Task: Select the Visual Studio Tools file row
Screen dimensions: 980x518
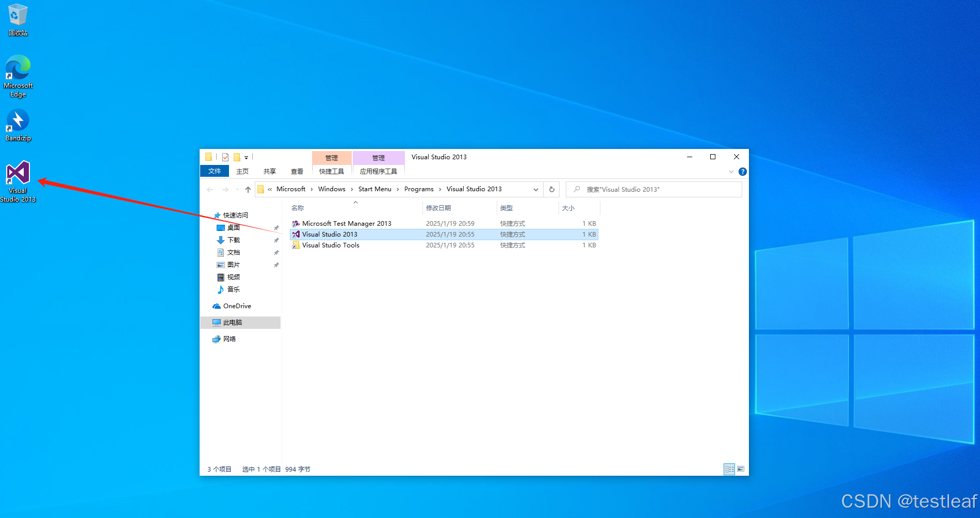Action: pyautogui.click(x=444, y=245)
